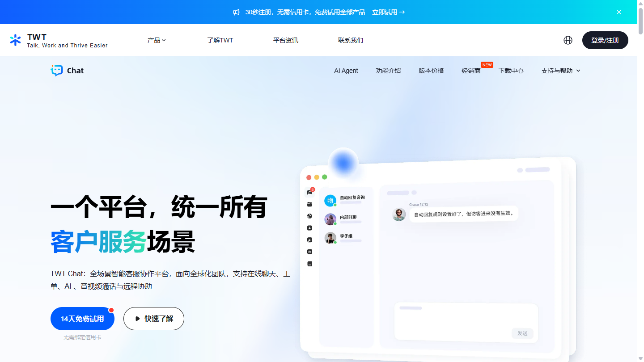Click the 快速了解 button

154,319
